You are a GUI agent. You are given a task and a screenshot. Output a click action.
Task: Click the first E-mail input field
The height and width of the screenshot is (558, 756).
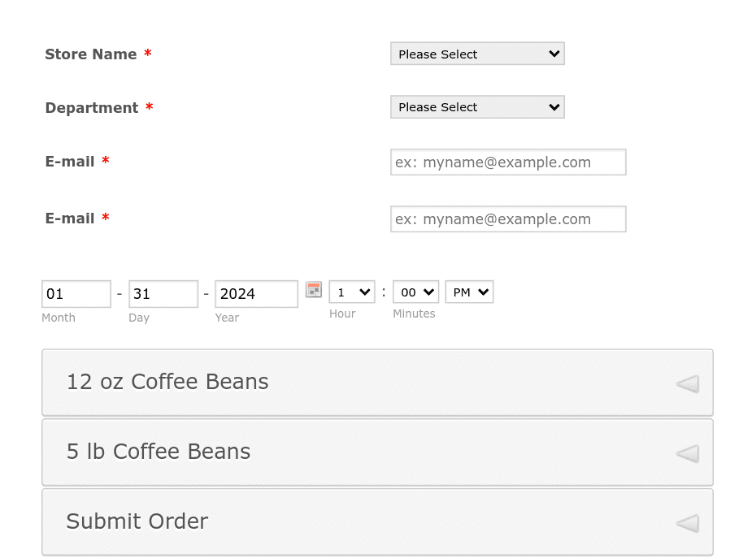507,162
